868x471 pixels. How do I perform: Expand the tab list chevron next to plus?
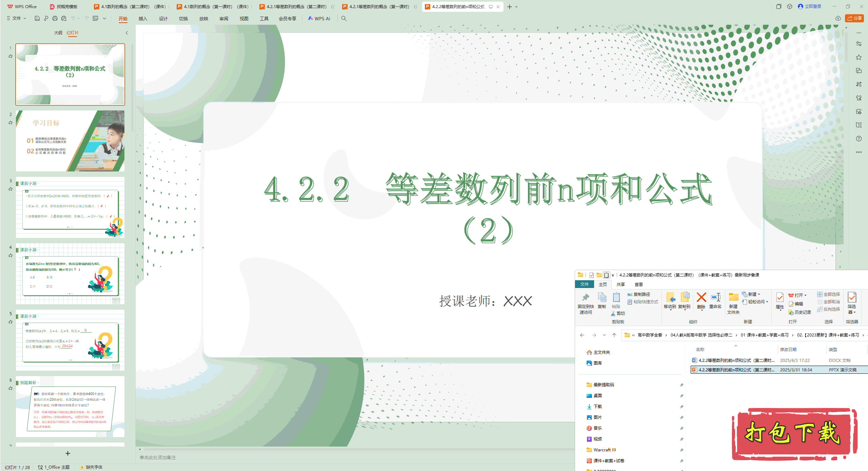pos(516,7)
